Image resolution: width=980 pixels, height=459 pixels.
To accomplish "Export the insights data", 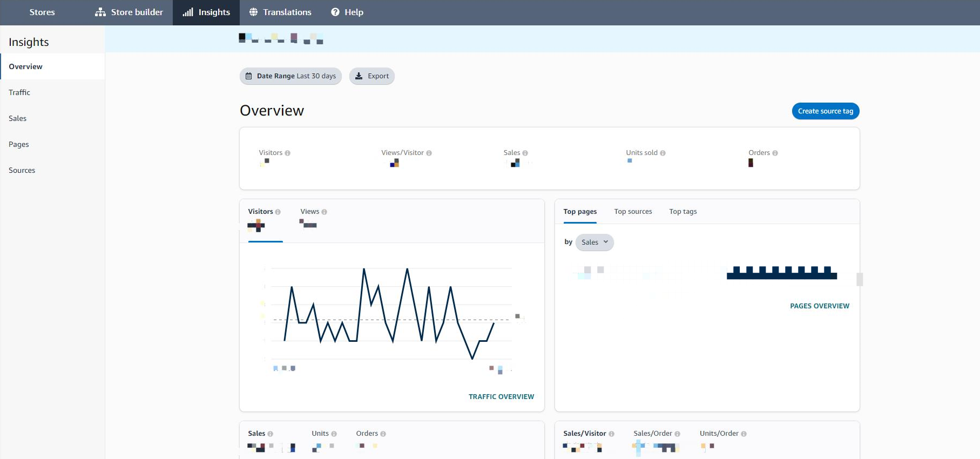I will tap(372, 76).
